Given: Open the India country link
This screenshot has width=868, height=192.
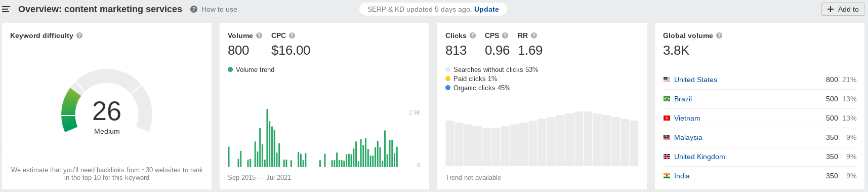Looking at the screenshot, I should 682,176.
